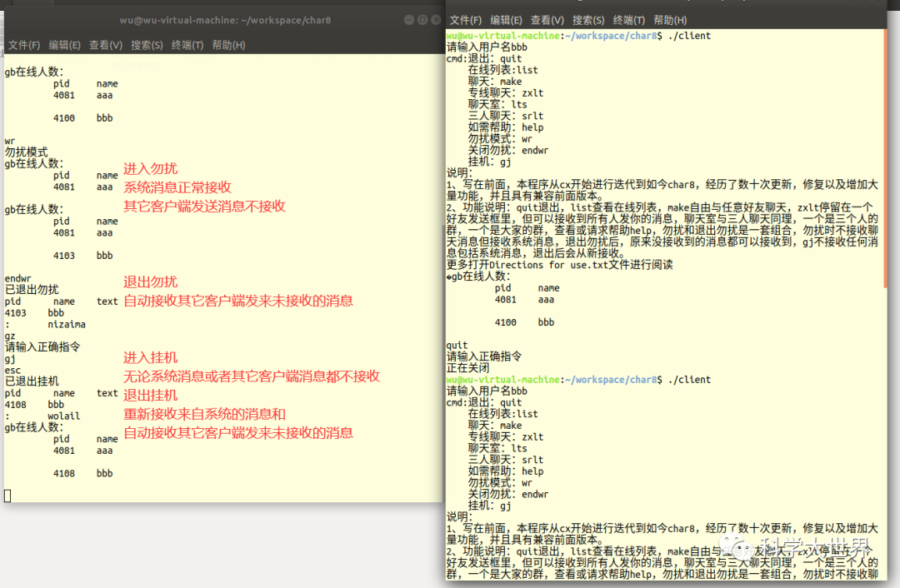The height and width of the screenshot is (588, 900).
Task: Open 文件(F) menu in left terminal
Action: click(24, 45)
